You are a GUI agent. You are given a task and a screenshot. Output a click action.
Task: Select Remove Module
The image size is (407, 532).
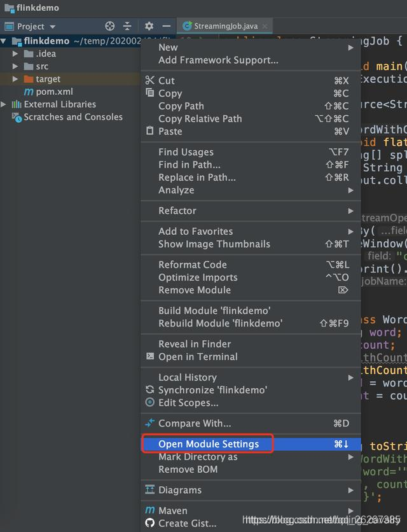click(251, 290)
